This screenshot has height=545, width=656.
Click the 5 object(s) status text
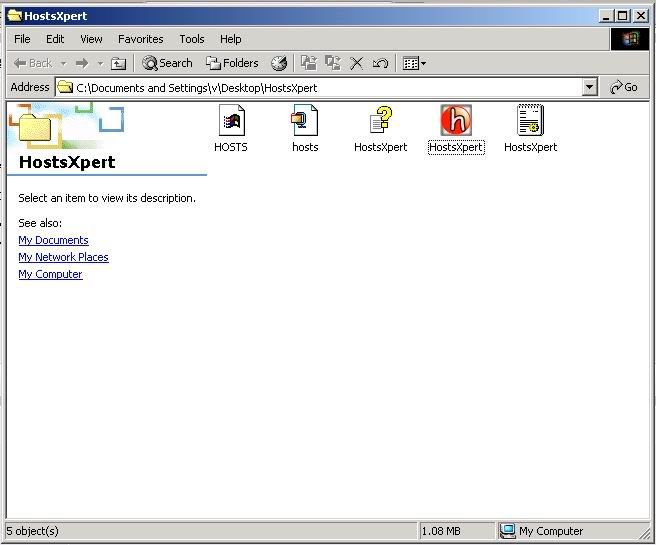tap(32, 531)
